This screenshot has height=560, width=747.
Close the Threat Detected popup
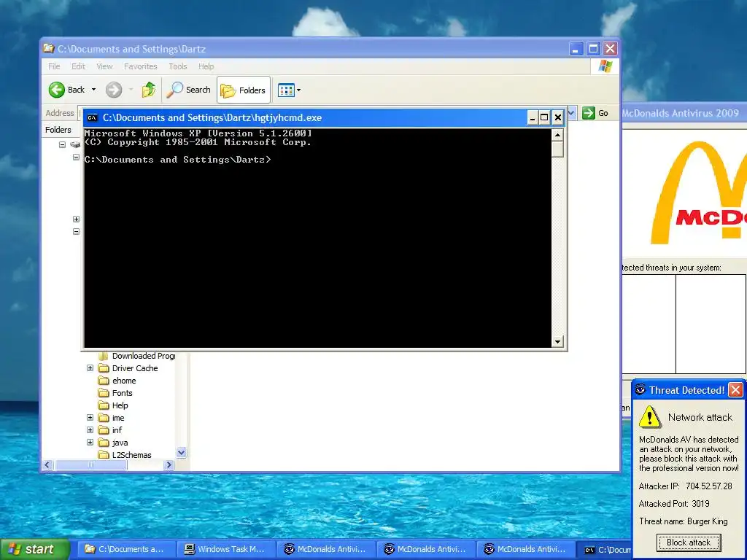point(735,390)
